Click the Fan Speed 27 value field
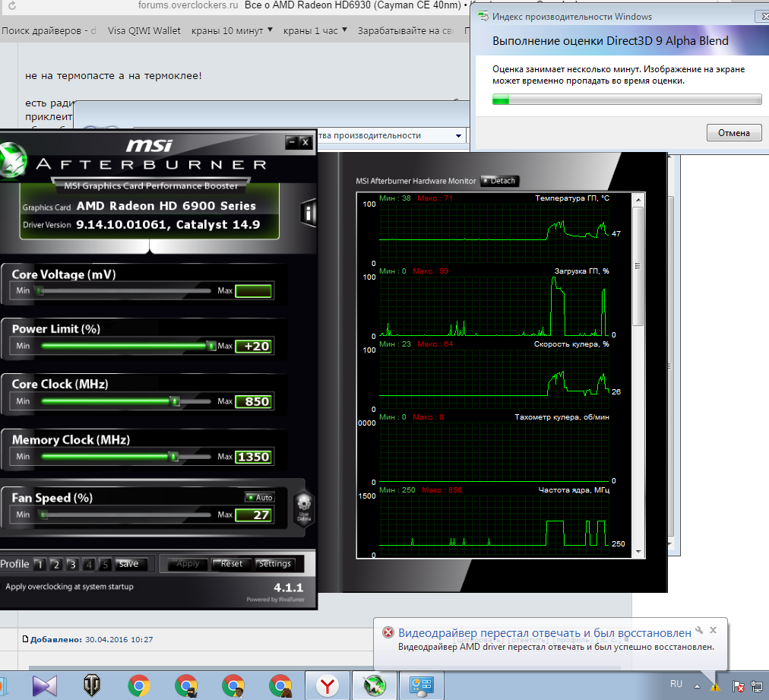769x700 pixels. [x=253, y=515]
